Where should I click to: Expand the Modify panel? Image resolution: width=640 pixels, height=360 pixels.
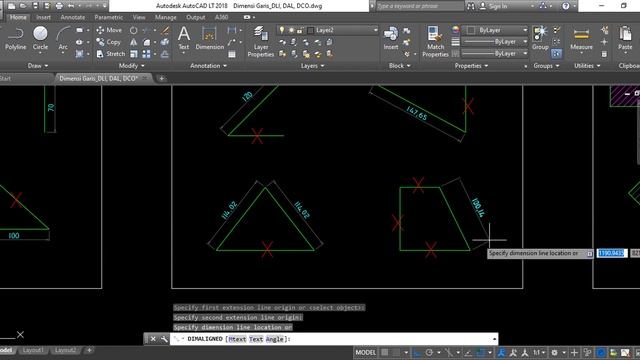coord(131,65)
